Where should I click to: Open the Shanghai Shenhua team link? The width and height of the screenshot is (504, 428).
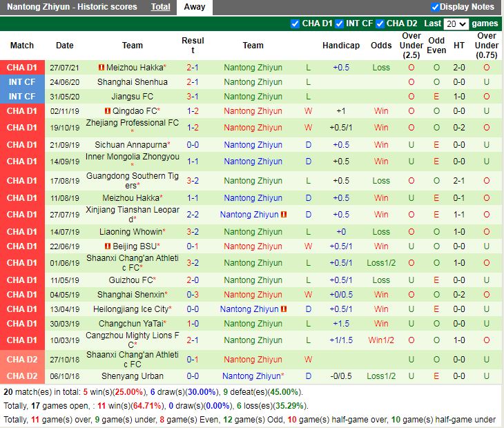(133, 82)
